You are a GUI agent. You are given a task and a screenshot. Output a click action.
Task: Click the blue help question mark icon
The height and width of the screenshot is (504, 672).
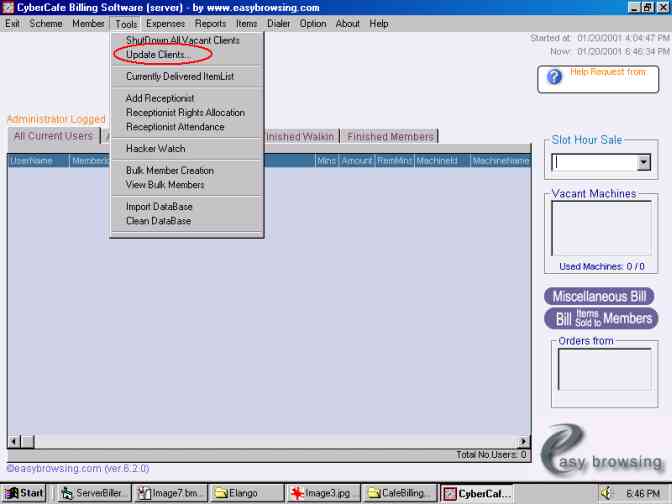pos(554,77)
